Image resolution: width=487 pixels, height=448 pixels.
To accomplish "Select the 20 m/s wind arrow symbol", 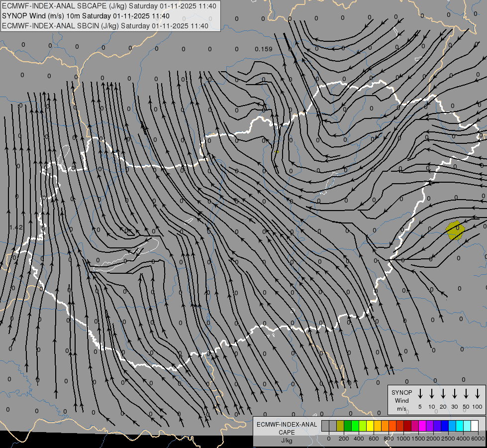I will [x=443, y=394].
